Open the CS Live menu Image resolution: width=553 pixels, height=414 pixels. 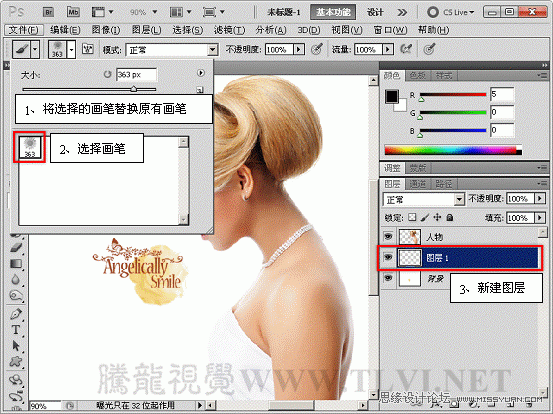tap(451, 12)
